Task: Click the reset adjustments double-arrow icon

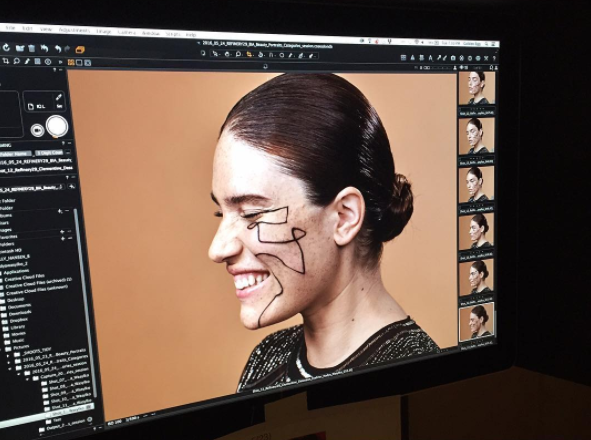Action: 44,48
